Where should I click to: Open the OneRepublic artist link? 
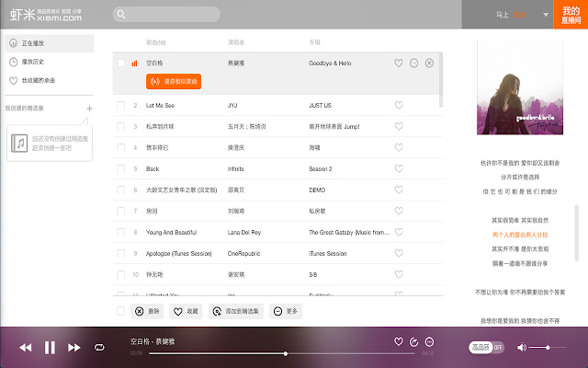243,254
